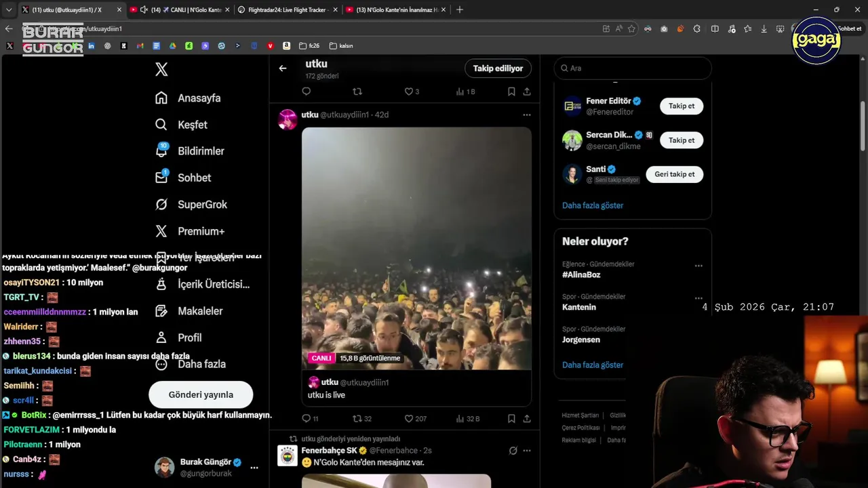Open Reklam bilgisi footer link
Screen dimensions: 868x488
click(x=578, y=440)
